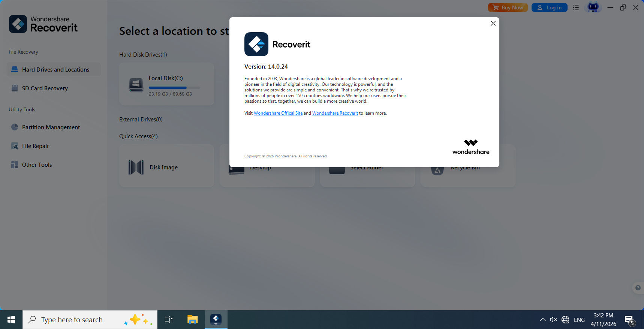Open the Windows Start menu

(11, 320)
